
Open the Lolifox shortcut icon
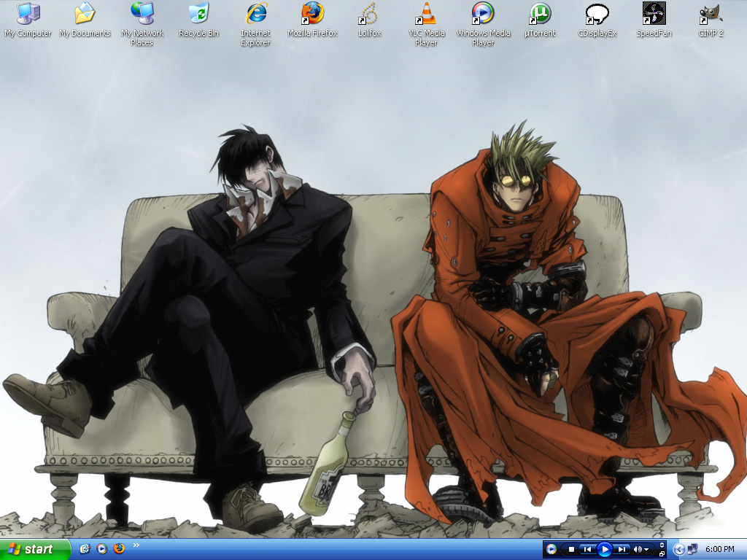(x=369, y=20)
